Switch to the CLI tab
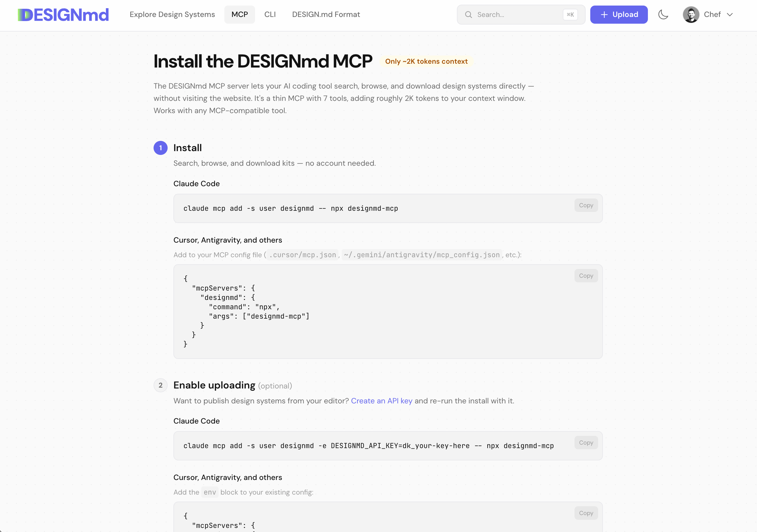The image size is (757, 532). (270, 15)
